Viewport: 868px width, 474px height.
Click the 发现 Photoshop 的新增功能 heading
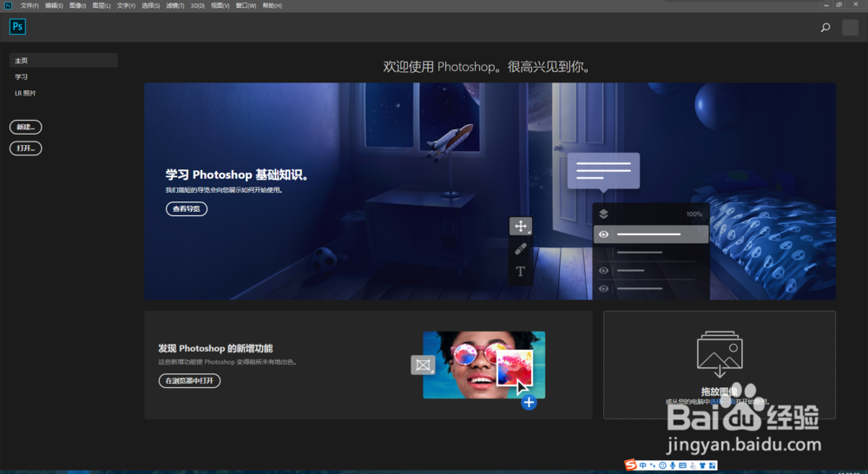[x=215, y=348]
